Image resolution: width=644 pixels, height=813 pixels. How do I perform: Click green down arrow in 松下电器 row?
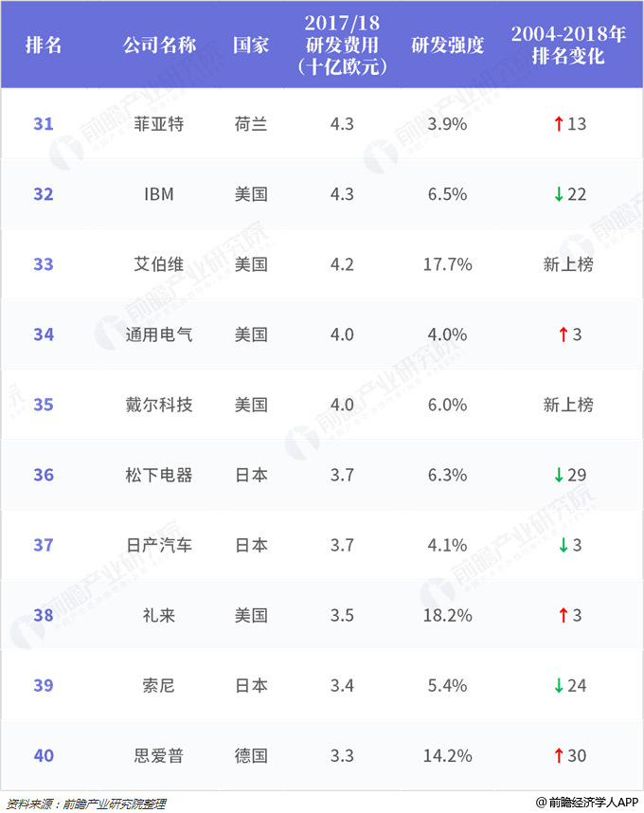[x=559, y=475]
